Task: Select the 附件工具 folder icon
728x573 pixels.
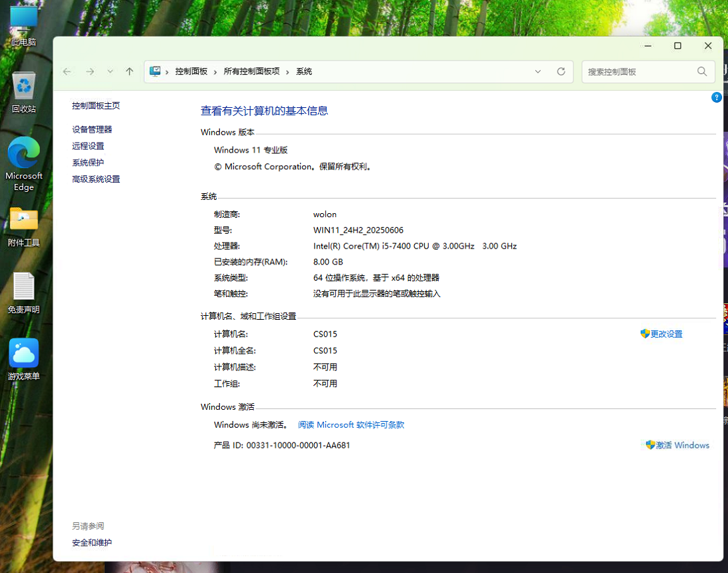Action: pyautogui.click(x=24, y=227)
